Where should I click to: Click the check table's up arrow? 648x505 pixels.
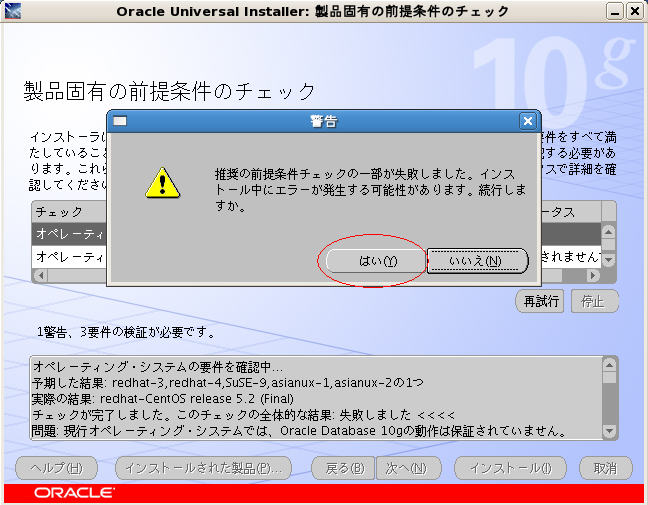pos(608,232)
